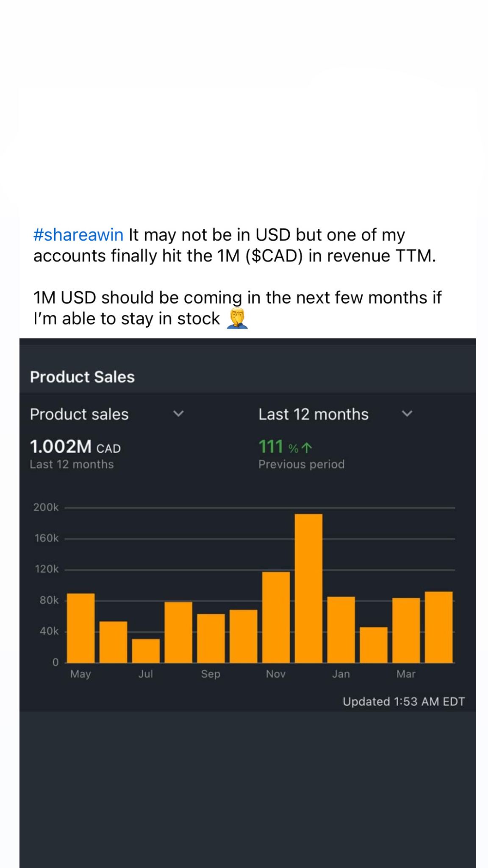This screenshot has height=868, width=488.
Task: Click the green upward arrow icon
Action: tap(307, 448)
